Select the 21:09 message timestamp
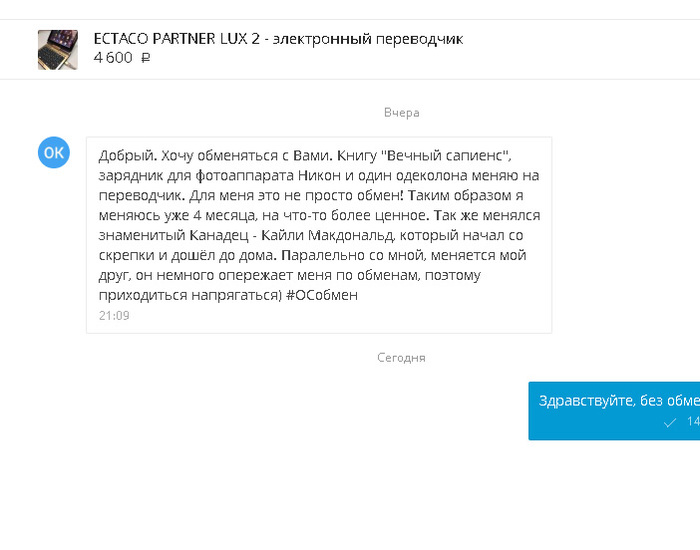700x550 pixels. tap(114, 316)
